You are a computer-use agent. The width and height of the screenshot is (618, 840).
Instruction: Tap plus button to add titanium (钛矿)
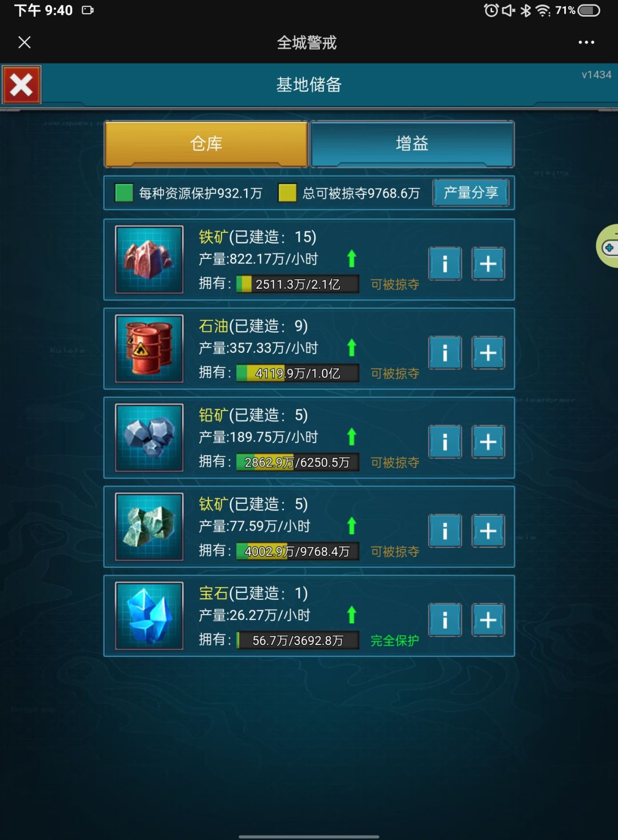pos(488,531)
